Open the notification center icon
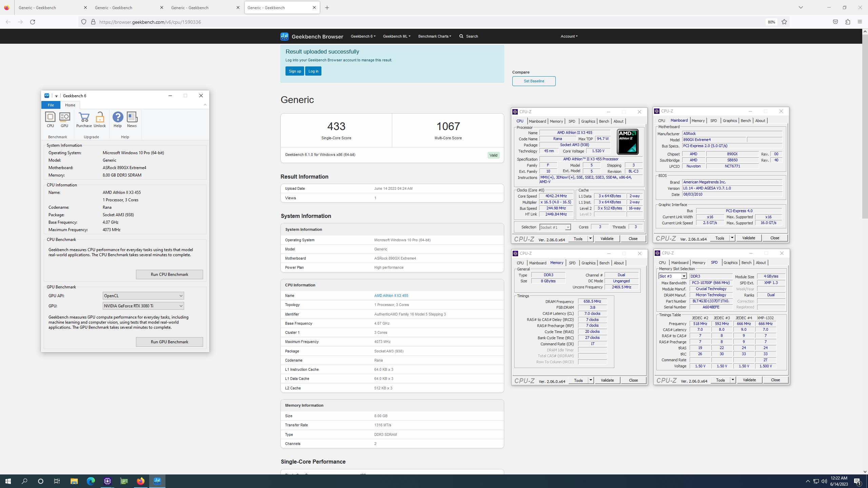 (x=858, y=481)
